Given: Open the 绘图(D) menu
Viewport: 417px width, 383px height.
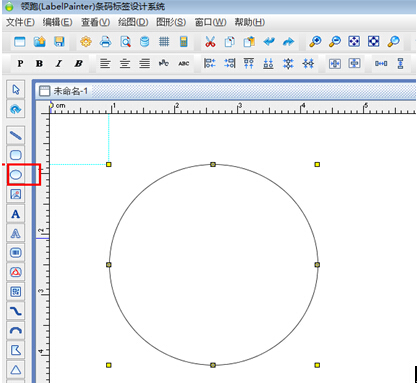Looking at the screenshot, I should tap(133, 22).
